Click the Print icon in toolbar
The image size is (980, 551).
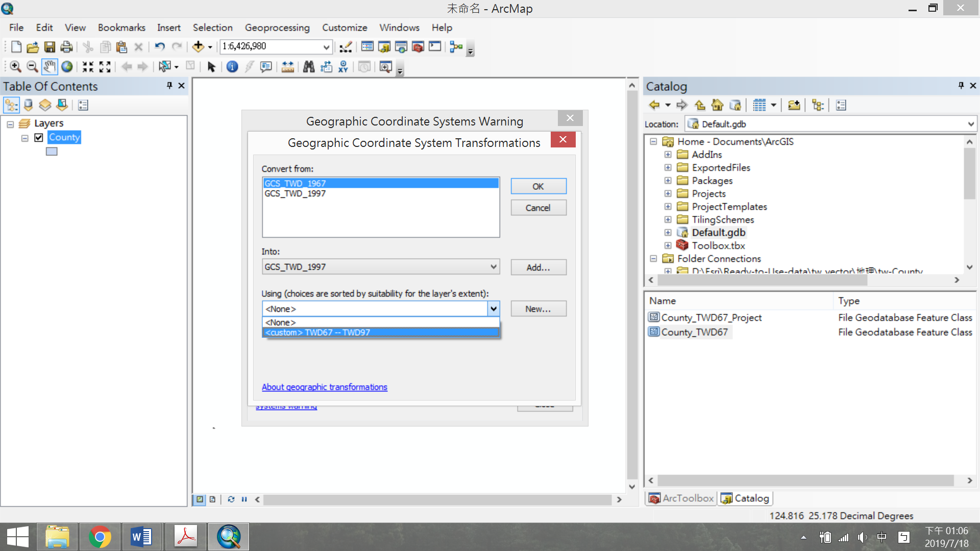tap(66, 47)
